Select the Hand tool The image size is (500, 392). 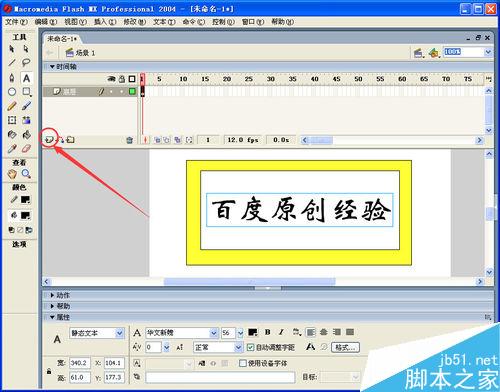tap(12, 174)
